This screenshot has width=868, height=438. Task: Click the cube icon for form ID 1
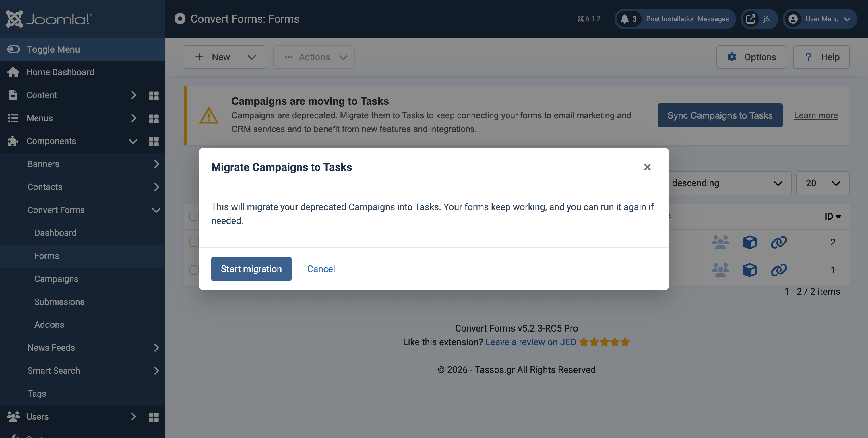(x=749, y=270)
